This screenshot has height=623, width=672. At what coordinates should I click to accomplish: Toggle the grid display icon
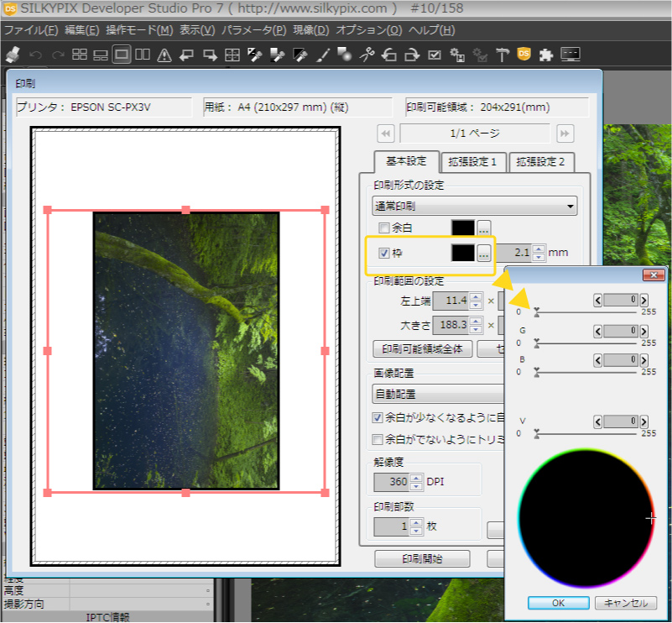click(232, 55)
